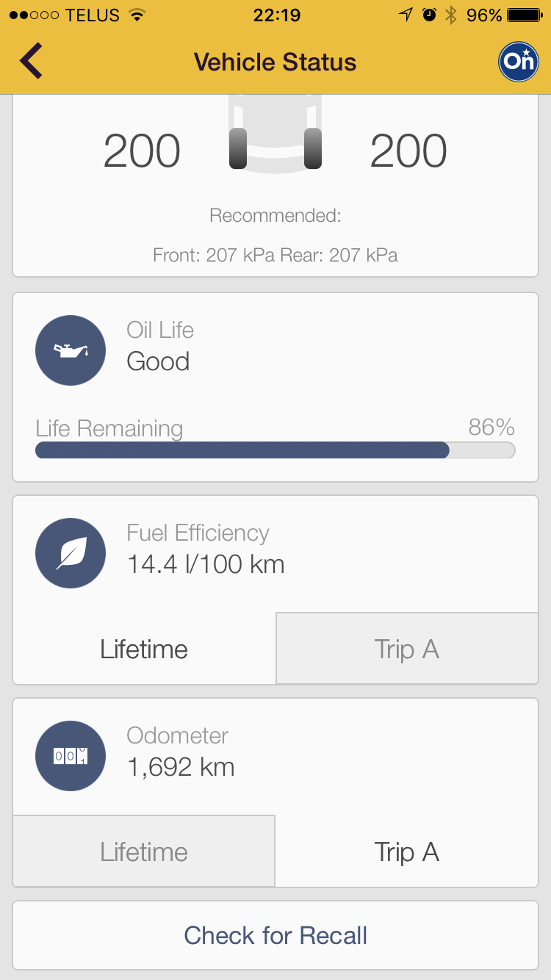Select Lifetime tab under Fuel Efficiency
551x980 pixels.
click(144, 649)
